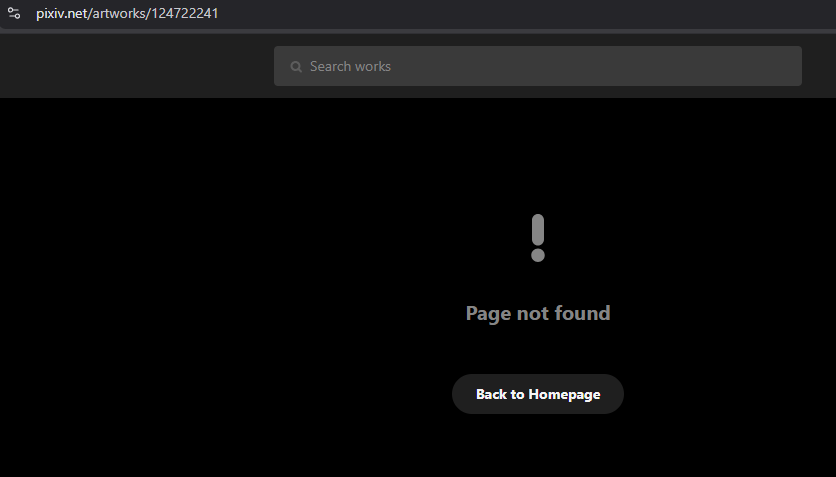Focus the Search works input field
Image resolution: width=836 pixels, height=477 pixels.
click(537, 66)
